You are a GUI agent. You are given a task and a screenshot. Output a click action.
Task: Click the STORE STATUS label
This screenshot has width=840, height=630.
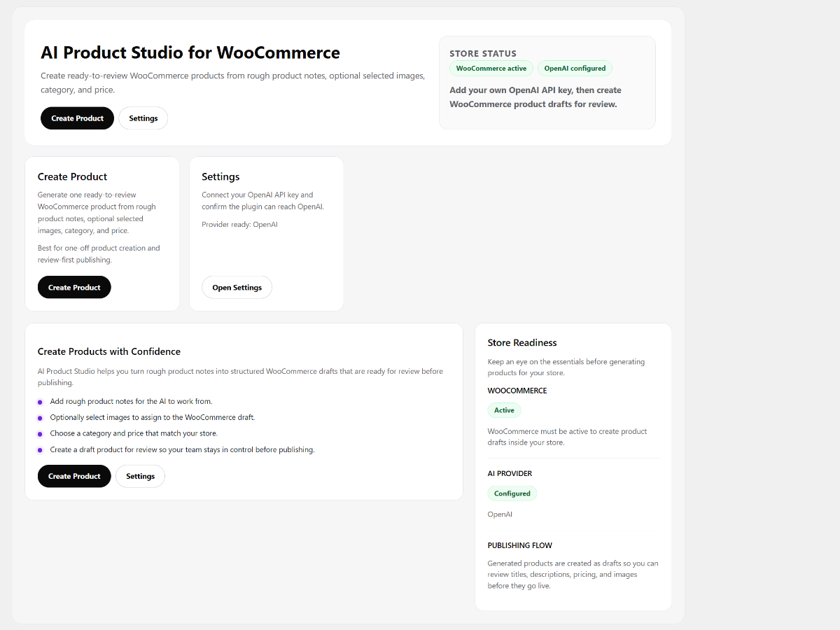coord(483,53)
